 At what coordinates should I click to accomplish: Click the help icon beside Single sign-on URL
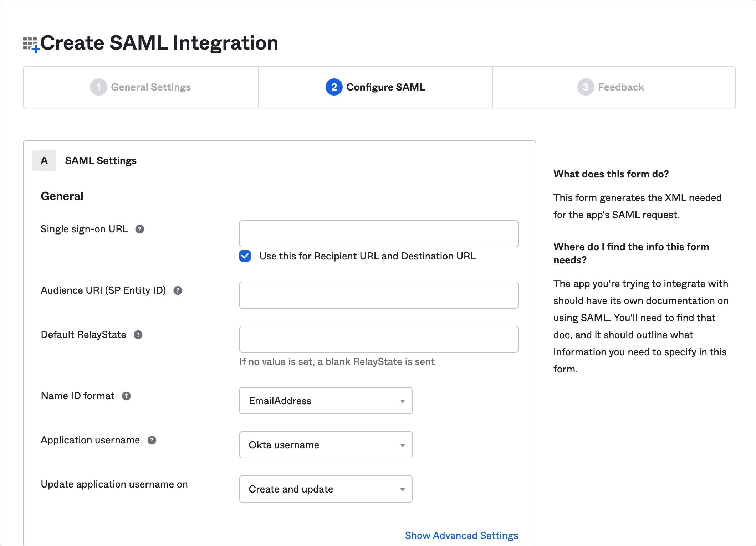pos(140,229)
